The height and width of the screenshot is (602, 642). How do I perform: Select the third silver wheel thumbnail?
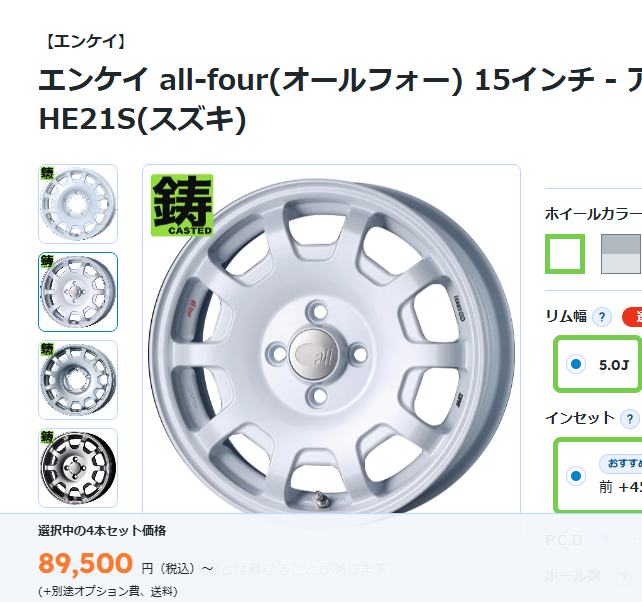click(78, 380)
